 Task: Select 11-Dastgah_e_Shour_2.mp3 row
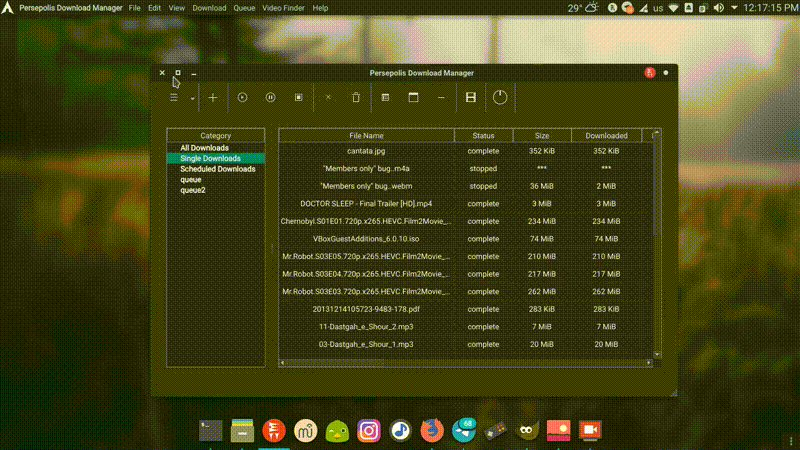(466, 327)
